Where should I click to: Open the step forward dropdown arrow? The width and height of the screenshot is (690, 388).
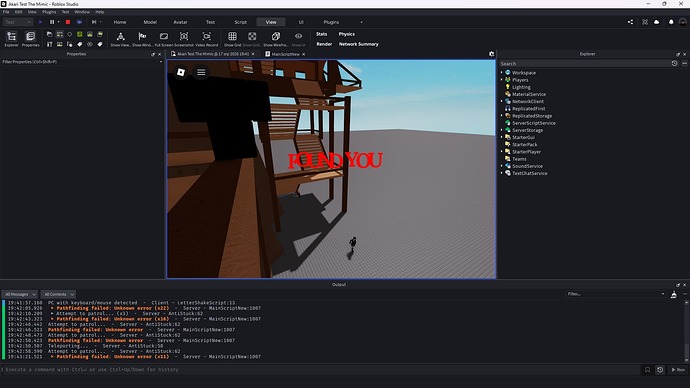101,22
